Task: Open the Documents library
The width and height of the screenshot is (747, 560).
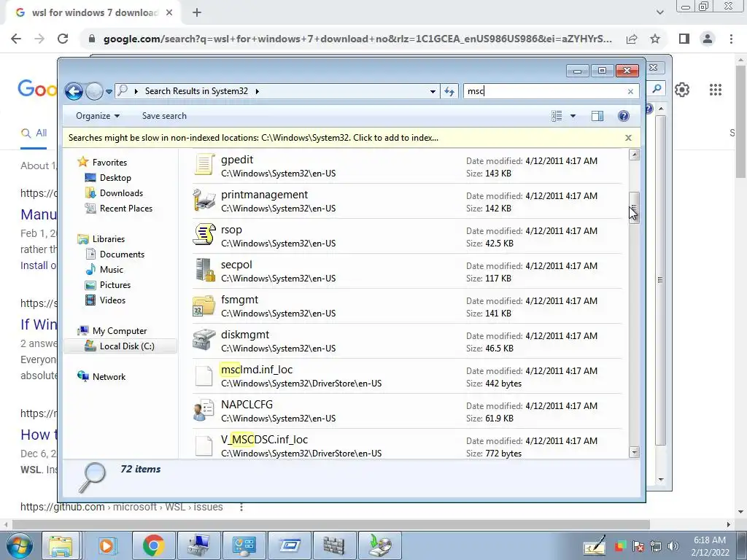Action: click(x=122, y=254)
